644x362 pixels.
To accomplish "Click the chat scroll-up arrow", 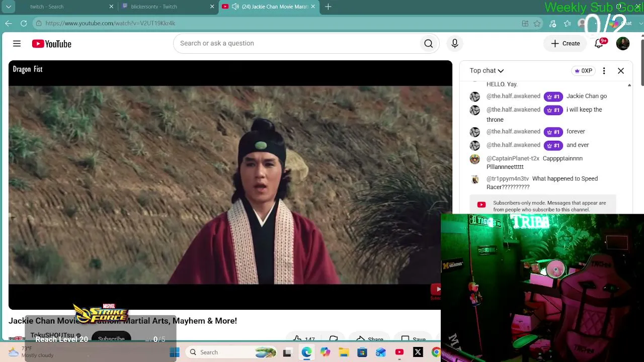I will point(629,85).
